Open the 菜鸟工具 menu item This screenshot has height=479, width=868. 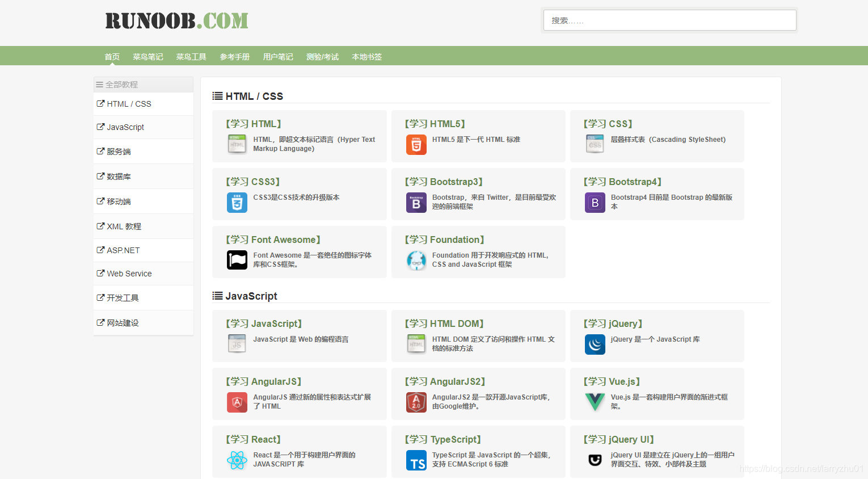tap(191, 56)
